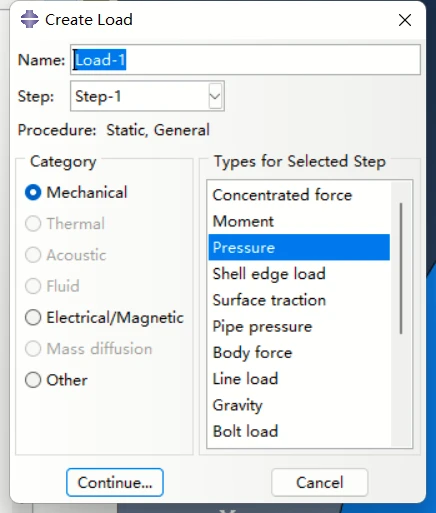Image resolution: width=436 pixels, height=513 pixels.
Task: Select Concentrated force load type
Action: click(x=299, y=195)
